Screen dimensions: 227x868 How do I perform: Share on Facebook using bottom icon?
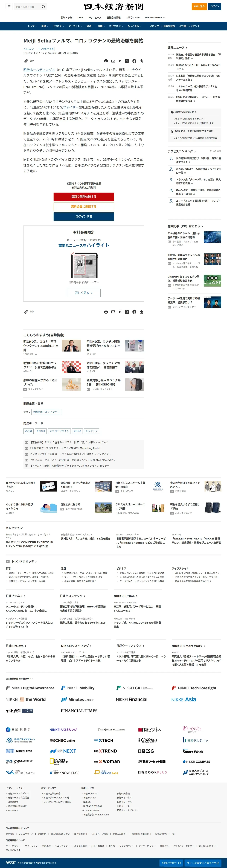[134, 312]
